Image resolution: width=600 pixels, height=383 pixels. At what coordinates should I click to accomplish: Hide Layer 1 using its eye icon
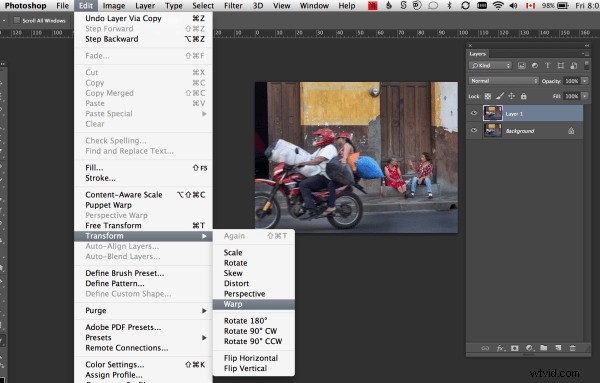click(474, 113)
